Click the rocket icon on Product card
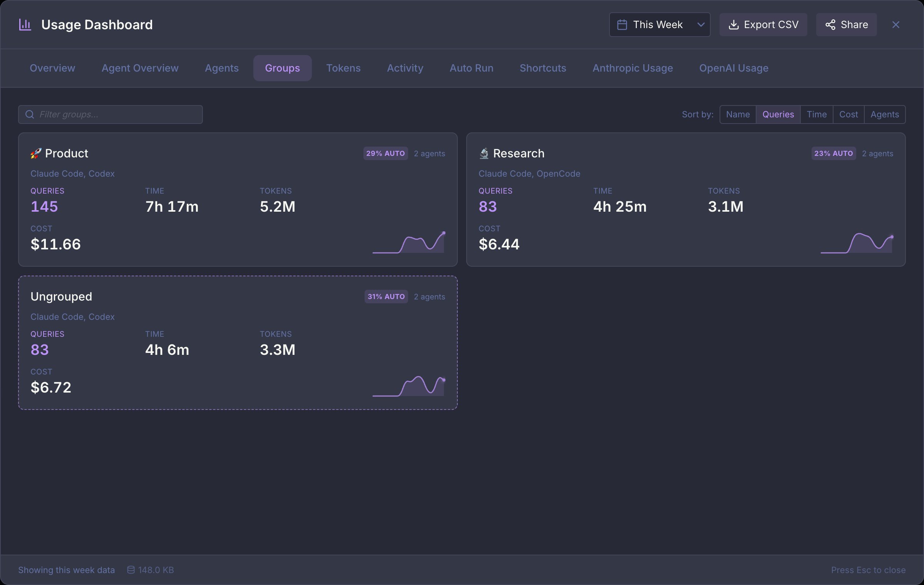Image resolution: width=924 pixels, height=585 pixels. click(x=36, y=153)
